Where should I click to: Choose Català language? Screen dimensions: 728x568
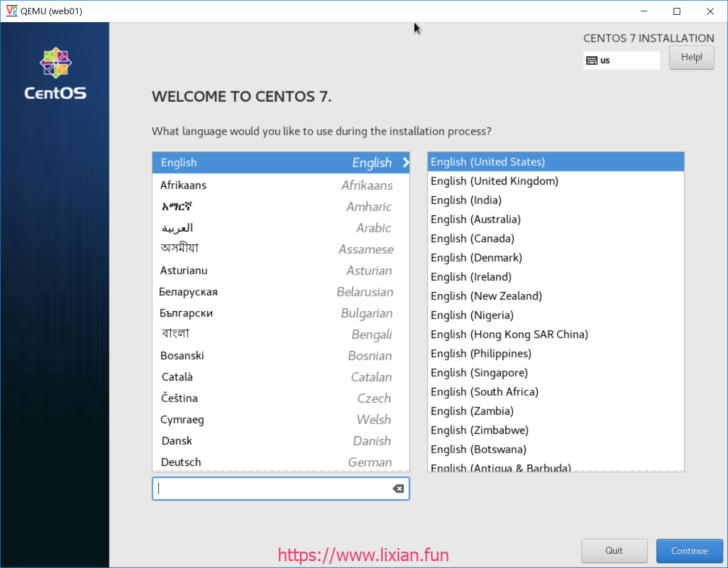pyautogui.click(x=281, y=377)
